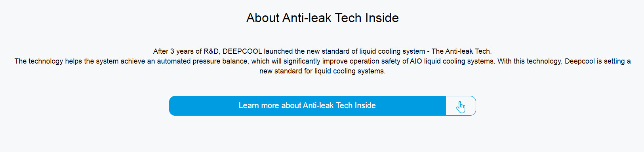This screenshot has height=152, width=644.
Task: Click the phrase 'liquid cooling system -' in line one
Action: pyautogui.click(x=394, y=51)
